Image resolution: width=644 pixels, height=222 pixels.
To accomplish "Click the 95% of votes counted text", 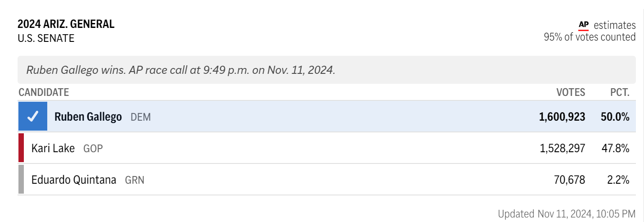I will pyautogui.click(x=590, y=37).
